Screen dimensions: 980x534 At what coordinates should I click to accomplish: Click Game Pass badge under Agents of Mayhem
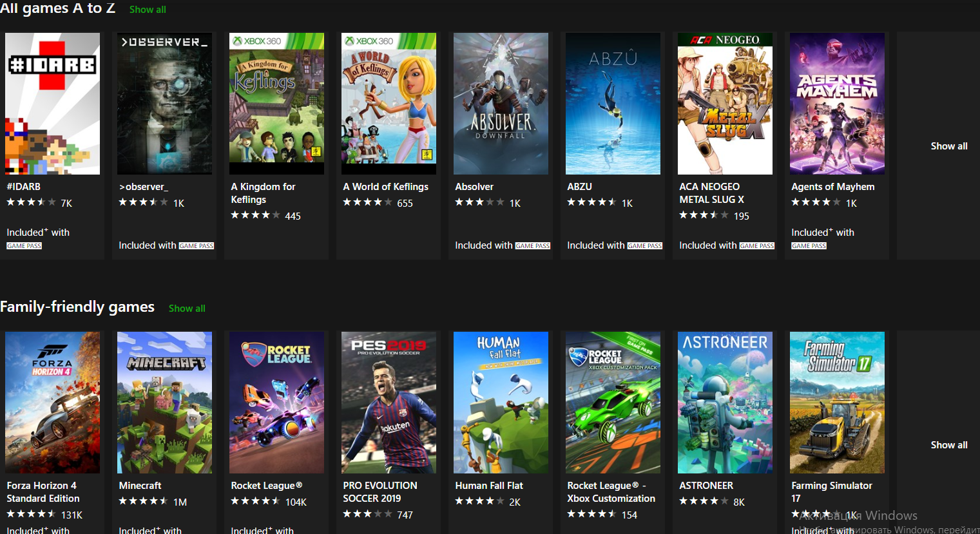(x=809, y=246)
